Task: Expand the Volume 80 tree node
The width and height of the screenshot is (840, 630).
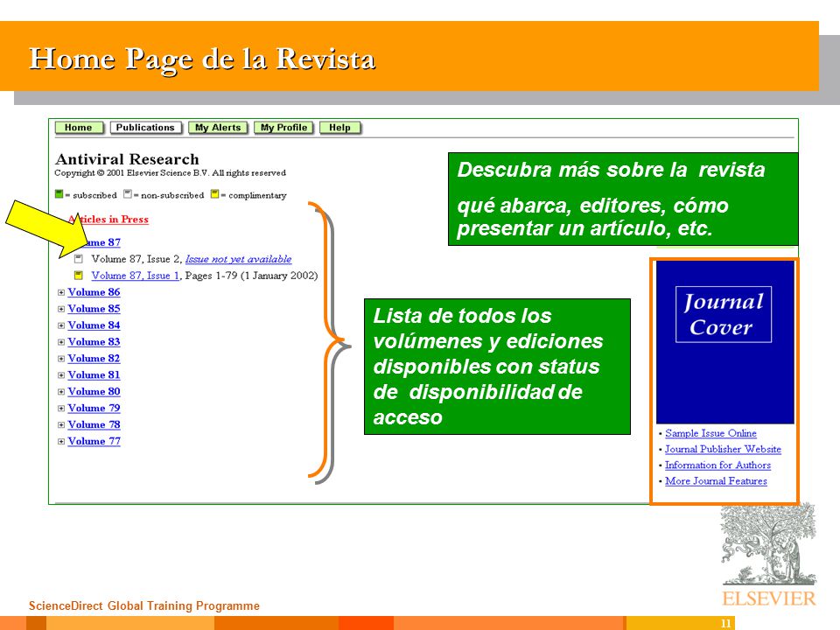Action: [61, 392]
